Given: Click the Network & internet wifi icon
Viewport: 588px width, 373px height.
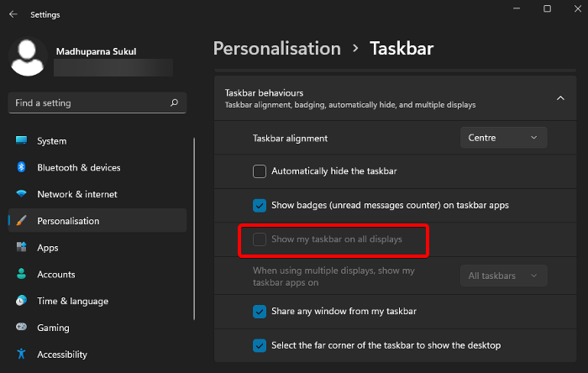Looking at the screenshot, I should [21, 194].
